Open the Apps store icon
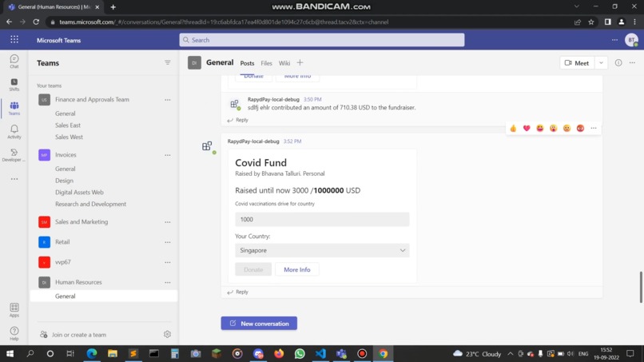This screenshot has height=362, width=644. point(14,310)
